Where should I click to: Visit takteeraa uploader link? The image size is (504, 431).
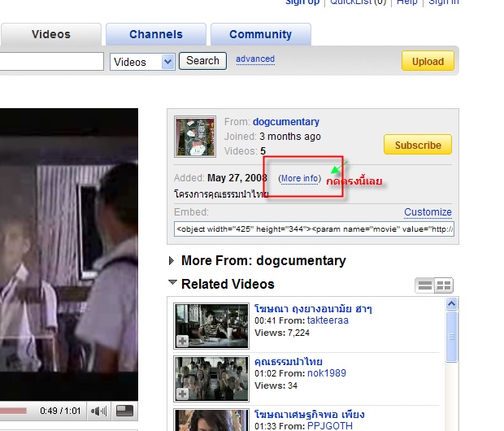(328, 320)
